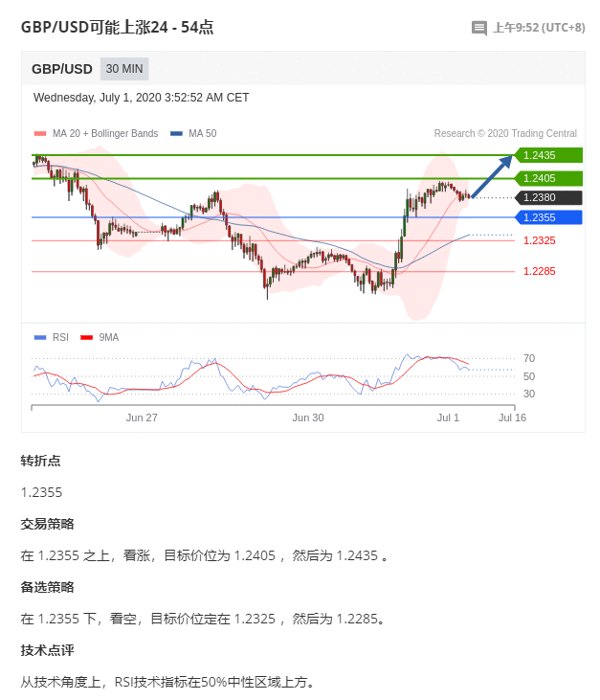Click the RSI 50 level label

point(529,376)
